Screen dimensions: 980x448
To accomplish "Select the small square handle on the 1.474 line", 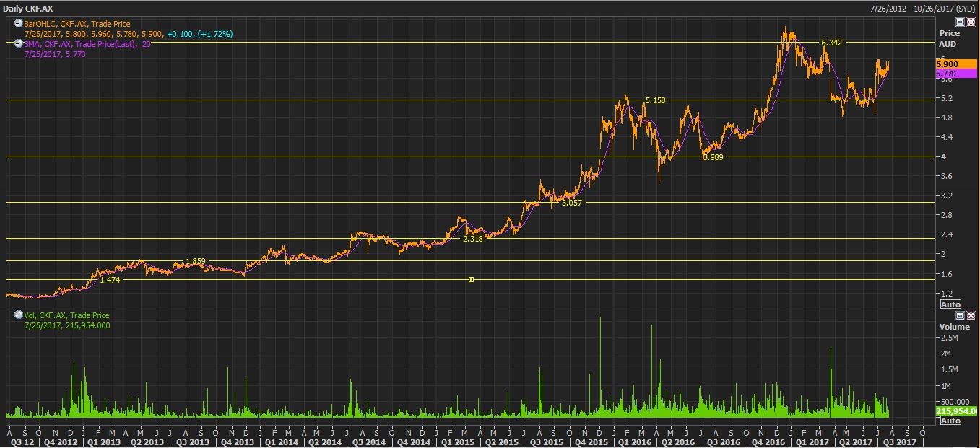I will 471,279.
